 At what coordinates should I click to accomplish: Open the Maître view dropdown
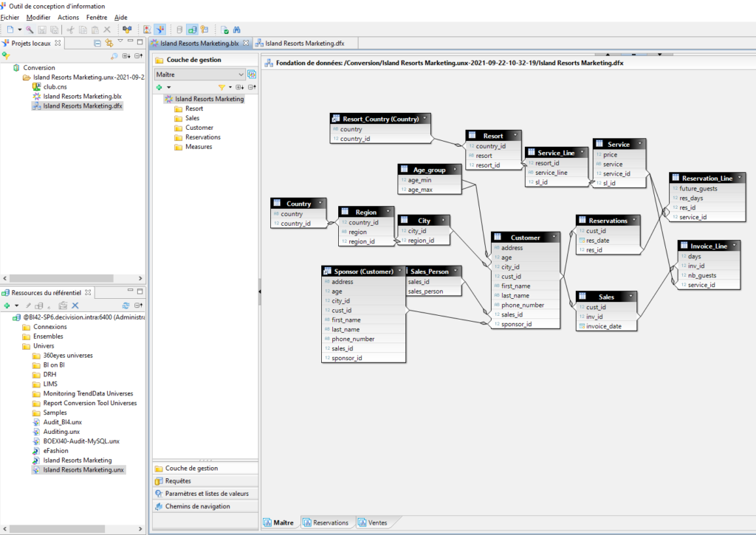click(241, 75)
